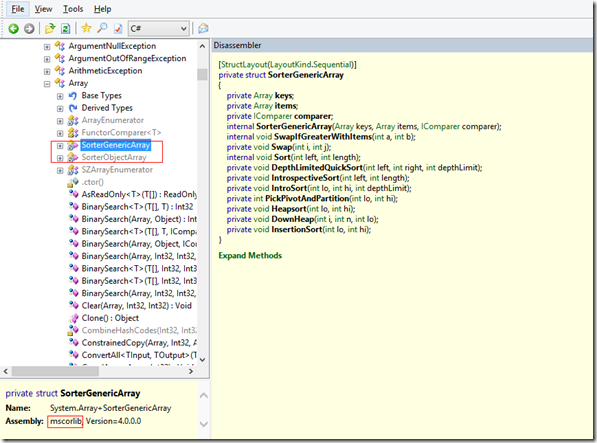Open the File menu
Screen dimensions: 597x443
[18, 9]
